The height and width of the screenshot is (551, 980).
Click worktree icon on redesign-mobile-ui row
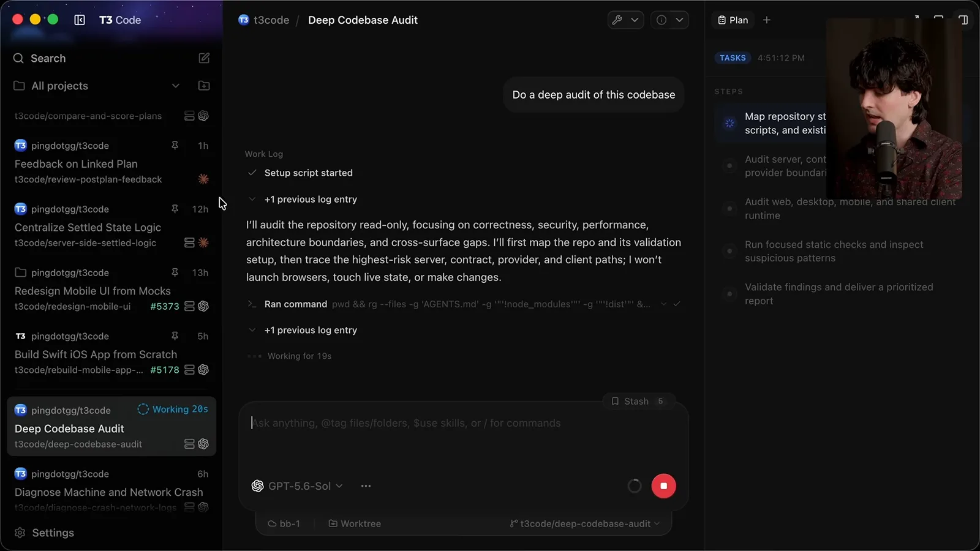click(190, 306)
